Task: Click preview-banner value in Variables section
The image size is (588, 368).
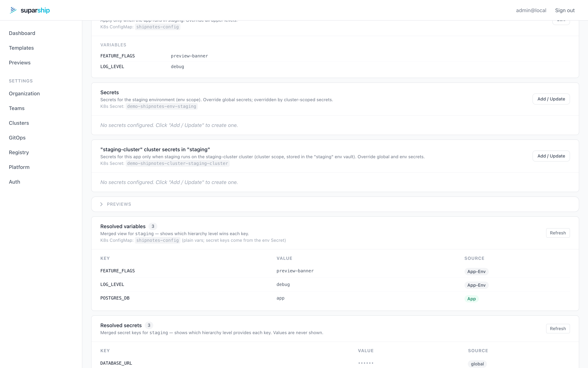Action: pyautogui.click(x=189, y=56)
